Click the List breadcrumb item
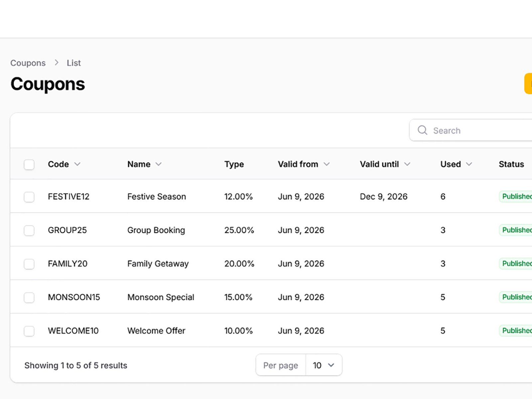 pos(74,63)
